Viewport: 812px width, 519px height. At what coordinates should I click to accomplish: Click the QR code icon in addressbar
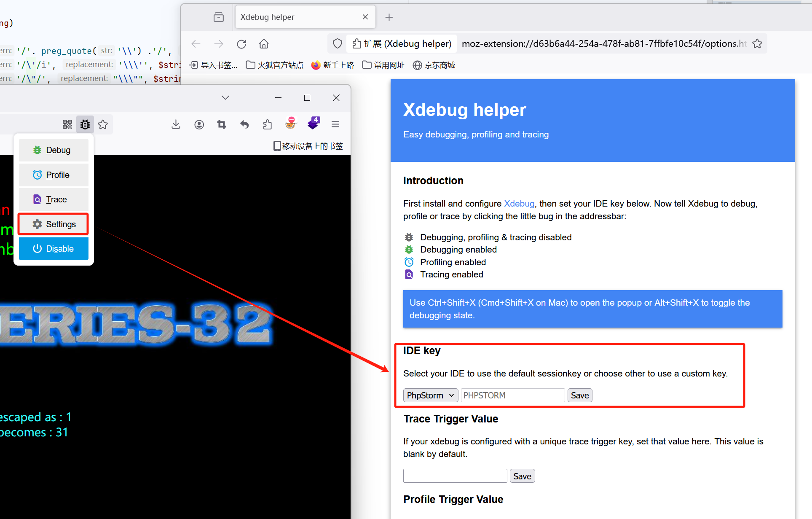(67, 124)
